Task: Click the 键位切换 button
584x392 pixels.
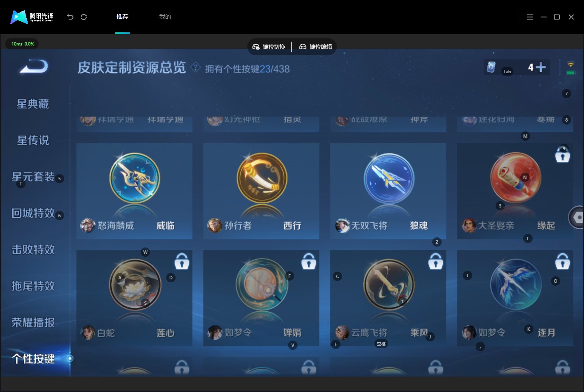Action: pyautogui.click(x=269, y=47)
